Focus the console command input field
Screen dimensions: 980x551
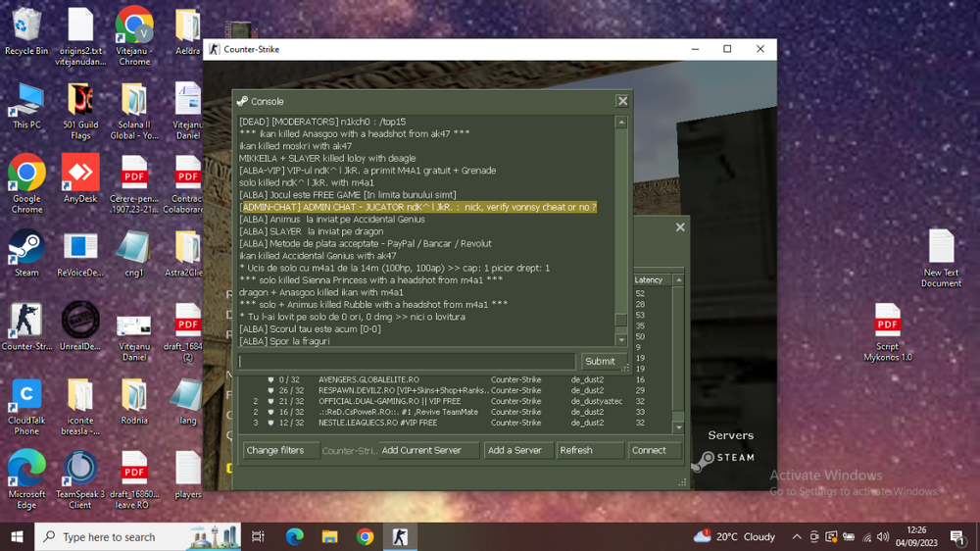[x=407, y=361]
